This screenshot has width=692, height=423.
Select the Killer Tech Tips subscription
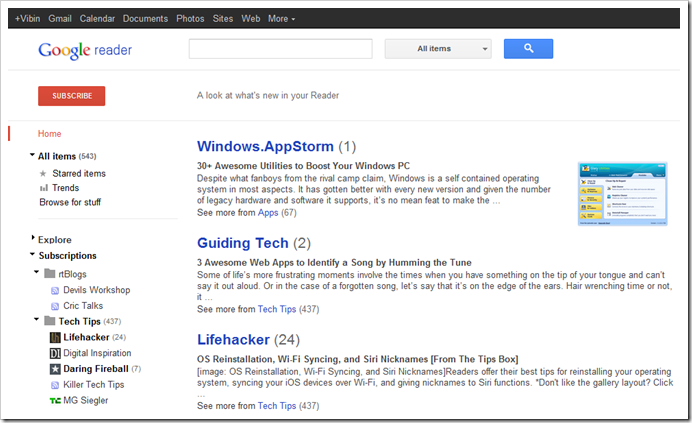(x=94, y=385)
